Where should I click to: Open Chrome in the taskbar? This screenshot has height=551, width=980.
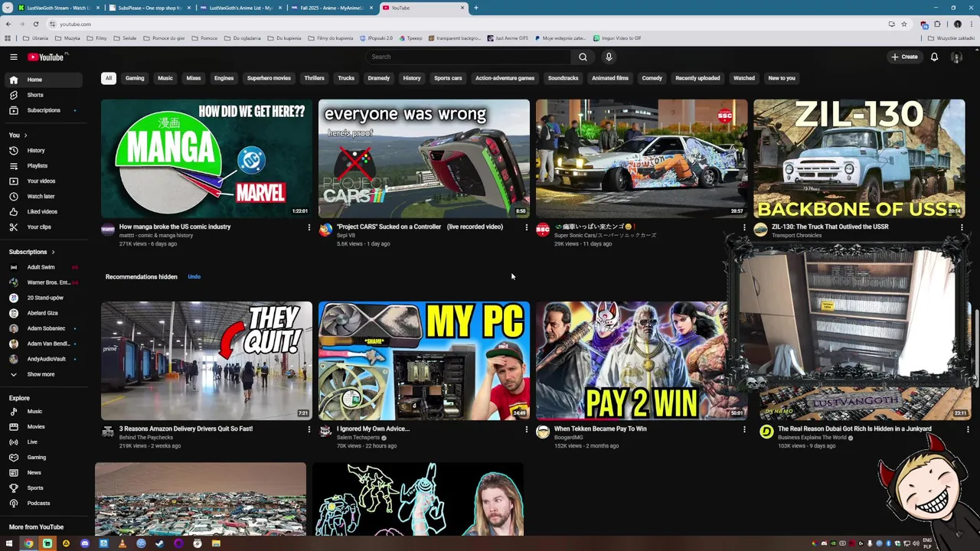[28, 543]
